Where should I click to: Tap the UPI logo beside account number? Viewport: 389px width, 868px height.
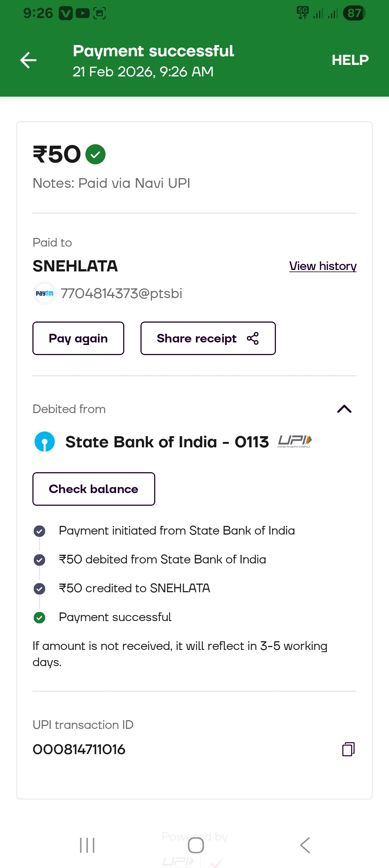pyautogui.click(x=295, y=441)
